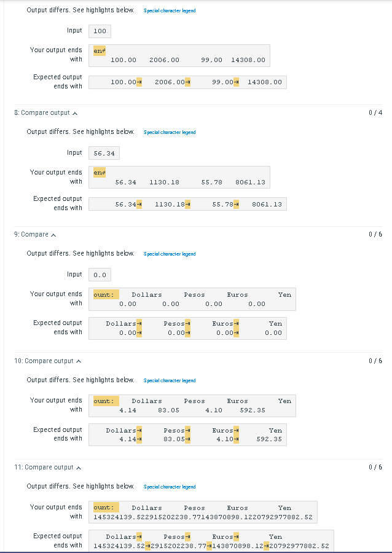Image resolution: width=392 pixels, height=553 pixels.
Task: Open Special character legend in test 9
Action: click(x=170, y=254)
